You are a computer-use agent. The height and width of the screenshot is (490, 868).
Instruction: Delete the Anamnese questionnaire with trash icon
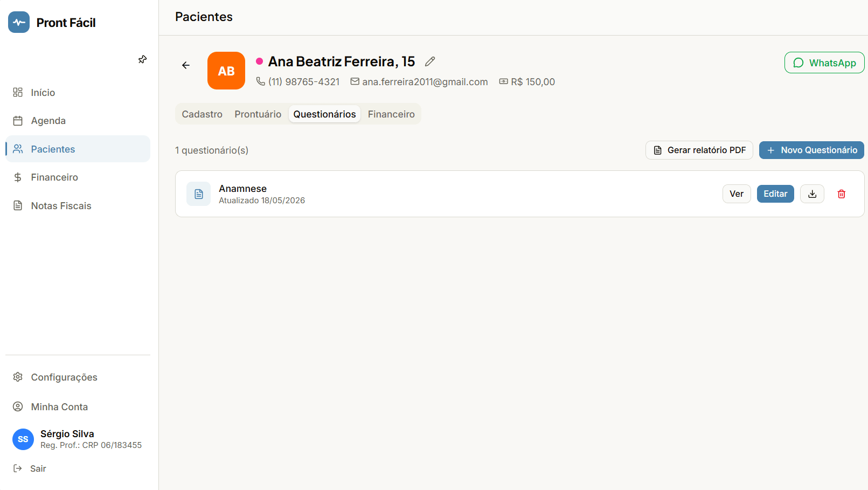click(x=842, y=194)
